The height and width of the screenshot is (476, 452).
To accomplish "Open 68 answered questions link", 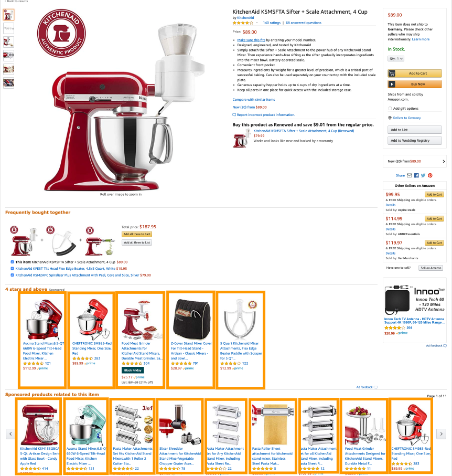I will click(x=304, y=23).
